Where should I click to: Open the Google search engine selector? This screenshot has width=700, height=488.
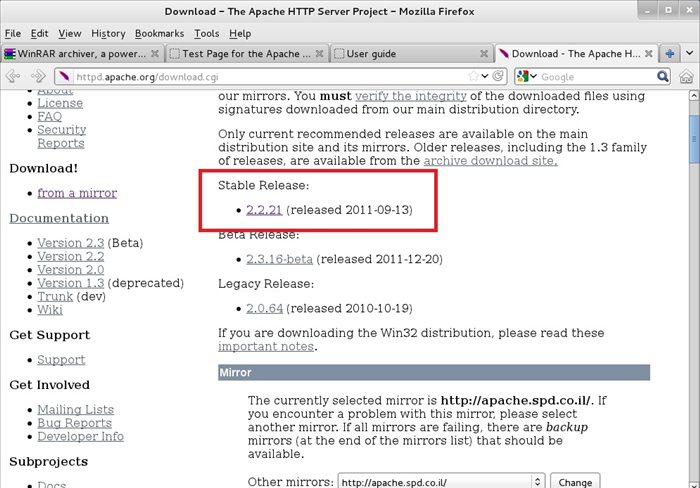pos(526,77)
